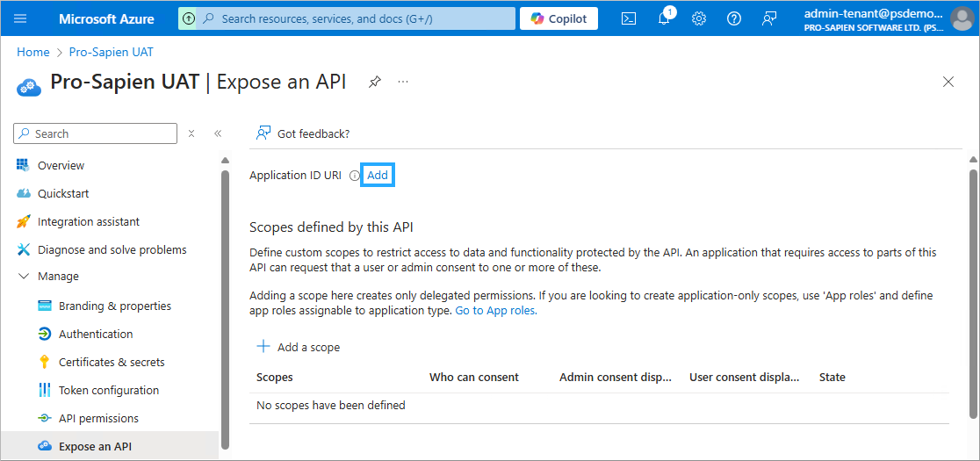Image resolution: width=980 pixels, height=461 pixels.
Task: Select Certificates & secrets in sidebar
Action: tap(112, 363)
